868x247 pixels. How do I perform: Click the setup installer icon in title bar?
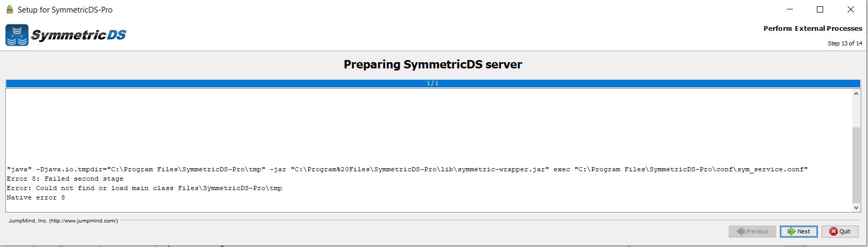click(9, 9)
